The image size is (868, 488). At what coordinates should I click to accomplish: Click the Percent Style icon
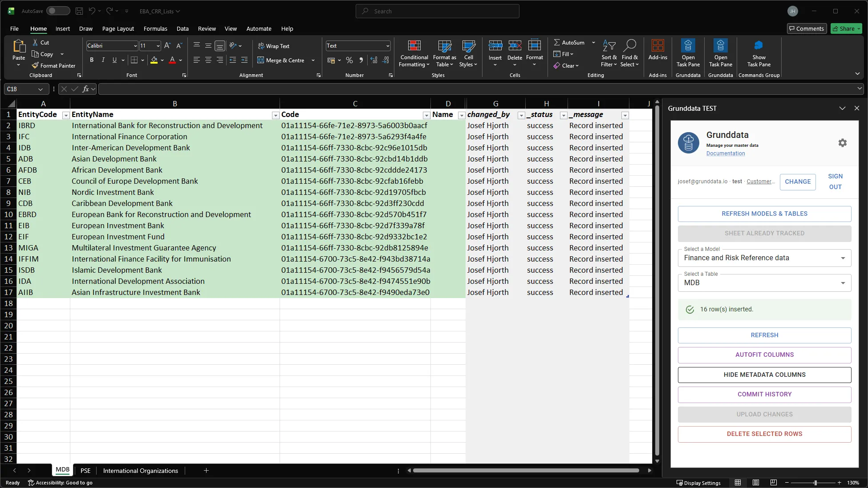[x=349, y=60]
